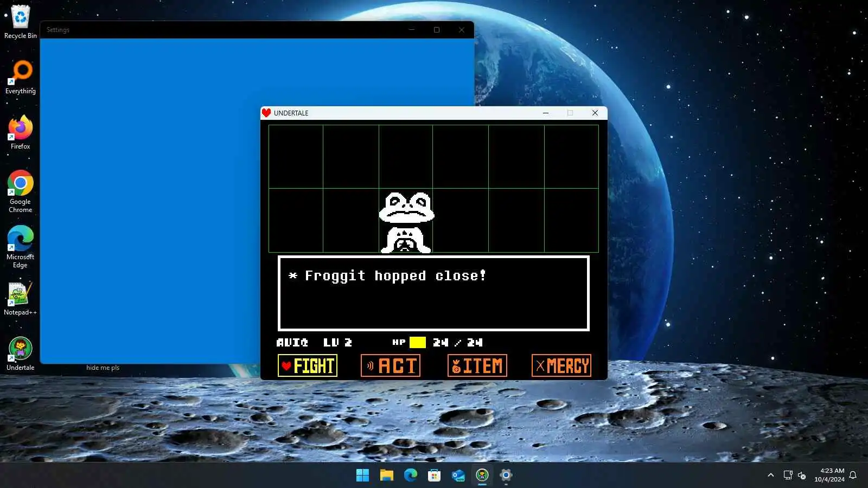This screenshot has height=488, width=868.
Task: Open File Explorer from the taskbar
Action: 387,476
